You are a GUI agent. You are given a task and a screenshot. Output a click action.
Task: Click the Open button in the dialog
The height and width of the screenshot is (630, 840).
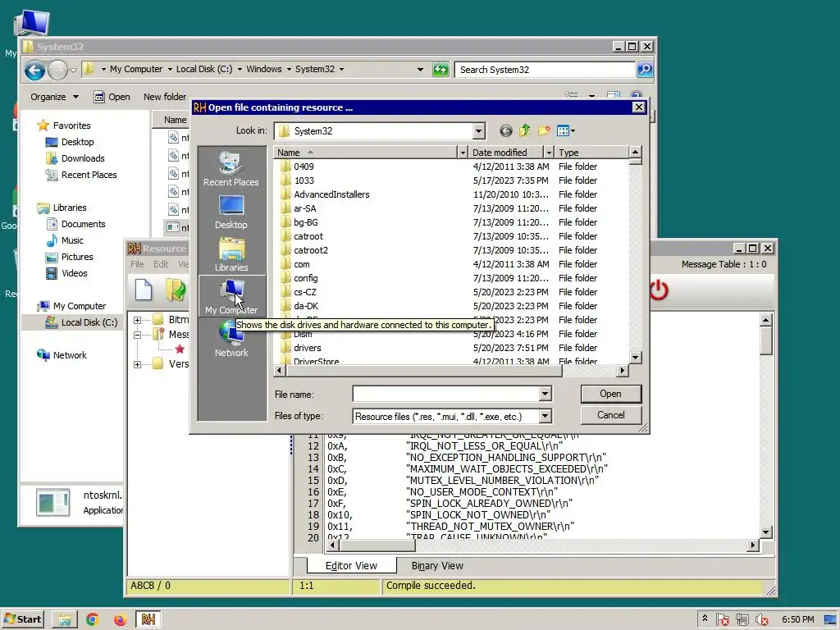click(610, 394)
